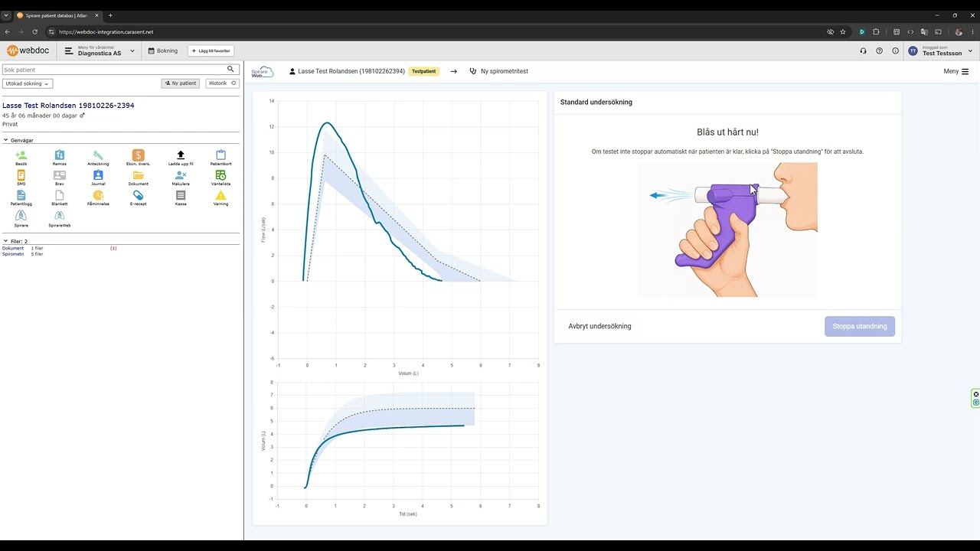The height and width of the screenshot is (551, 980).
Task: Open the Brev shortcut icon
Action: [x=60, y=175]
